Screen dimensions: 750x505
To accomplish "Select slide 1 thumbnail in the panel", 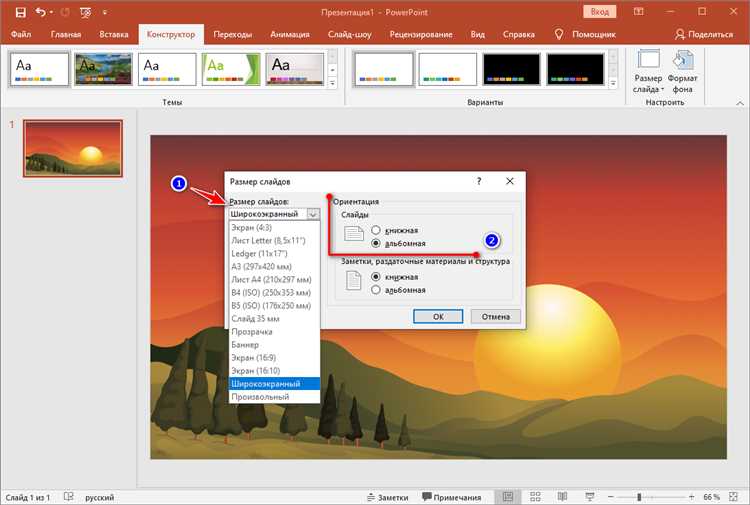I will pos(73,148).
